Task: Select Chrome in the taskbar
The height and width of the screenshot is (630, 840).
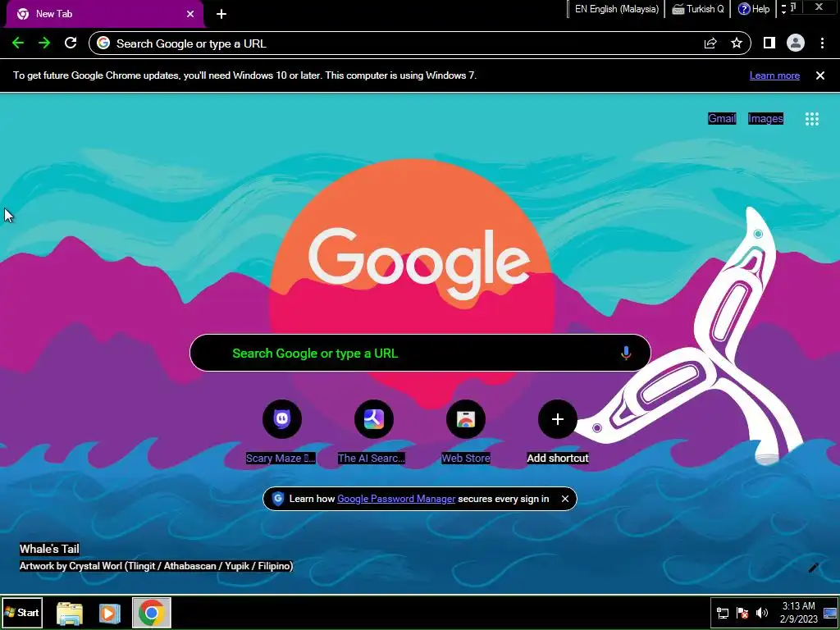Action: click(x=152, y=613)
